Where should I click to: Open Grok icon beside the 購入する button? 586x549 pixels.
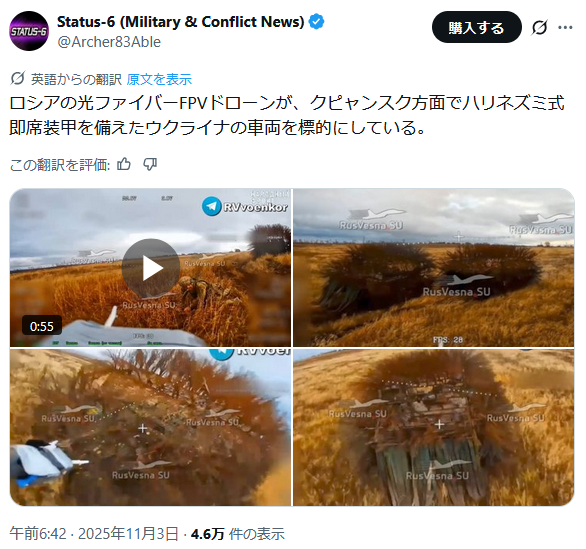[x=539, y=27]
